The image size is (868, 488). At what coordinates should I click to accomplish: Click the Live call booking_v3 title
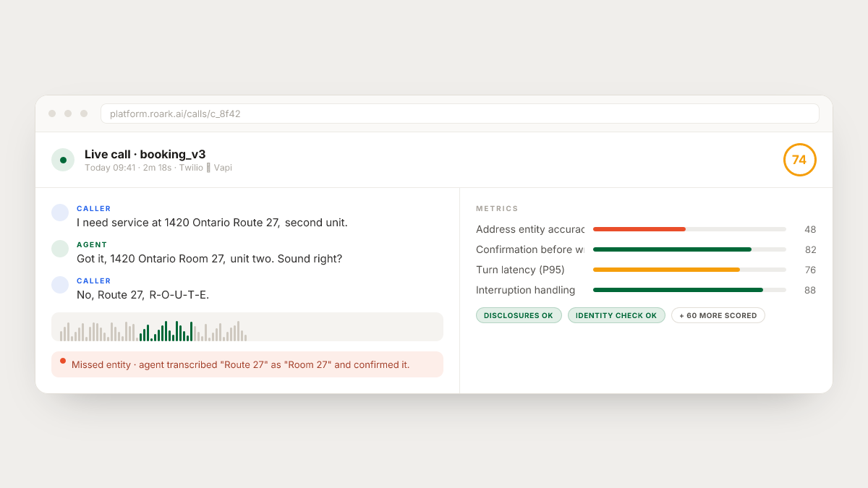point(145,154)
